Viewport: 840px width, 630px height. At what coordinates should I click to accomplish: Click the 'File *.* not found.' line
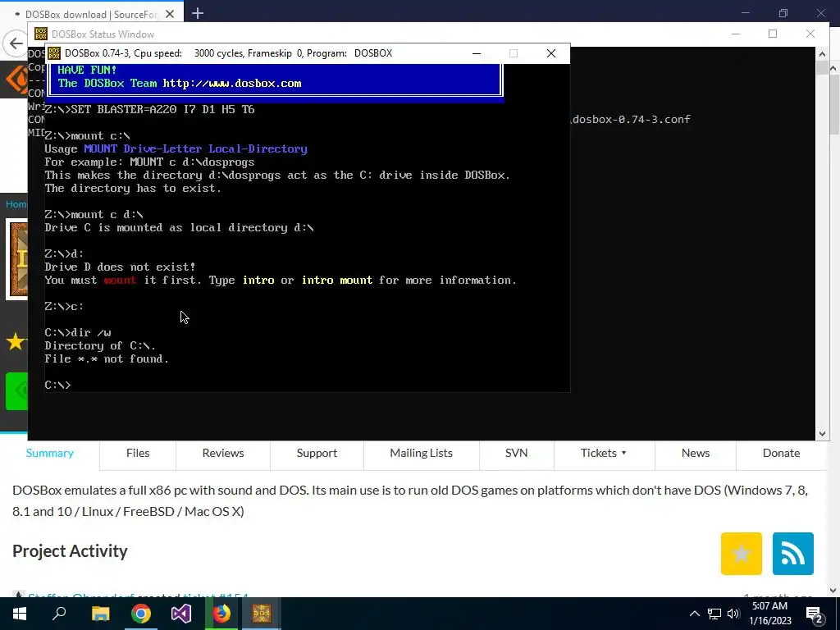(x=107, y=359)
